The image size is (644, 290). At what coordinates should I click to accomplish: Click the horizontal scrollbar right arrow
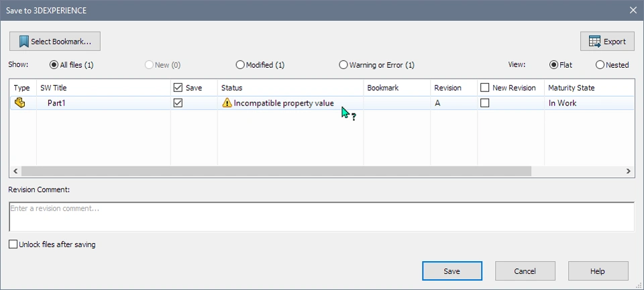[629, 171]
